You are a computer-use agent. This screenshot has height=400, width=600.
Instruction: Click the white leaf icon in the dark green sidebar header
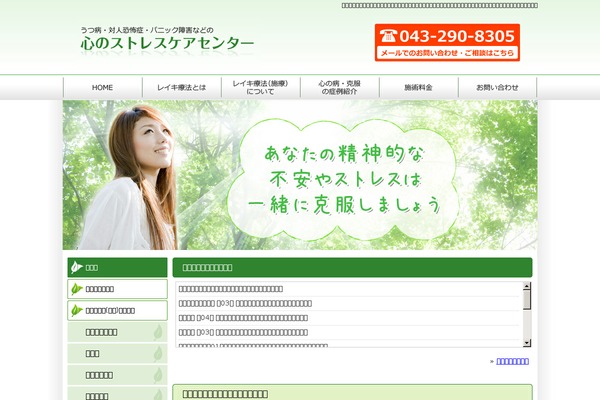click(x=77, y=267)
